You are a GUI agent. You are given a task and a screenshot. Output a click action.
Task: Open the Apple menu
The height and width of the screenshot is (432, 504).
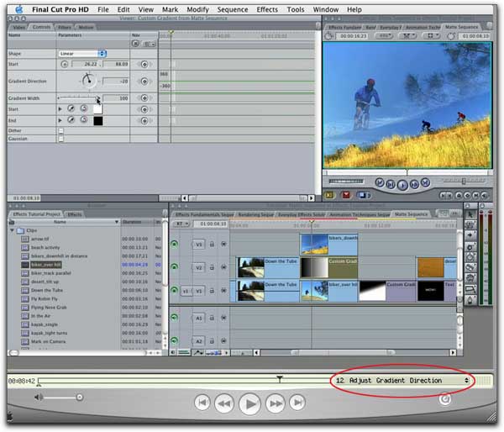pyautogui.click(x=19, y=9)
